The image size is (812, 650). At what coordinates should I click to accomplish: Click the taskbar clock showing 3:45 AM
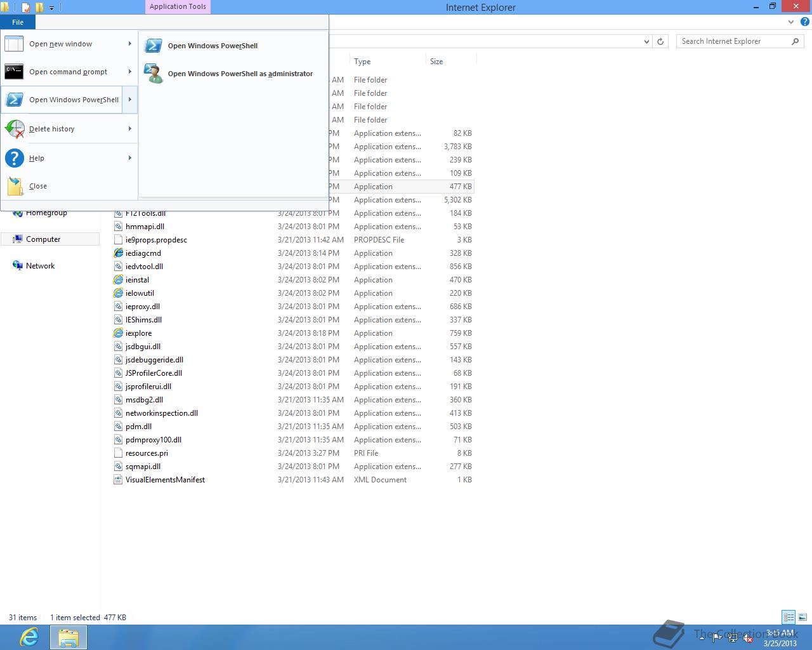pyautogui.click(x=780, y=638)
